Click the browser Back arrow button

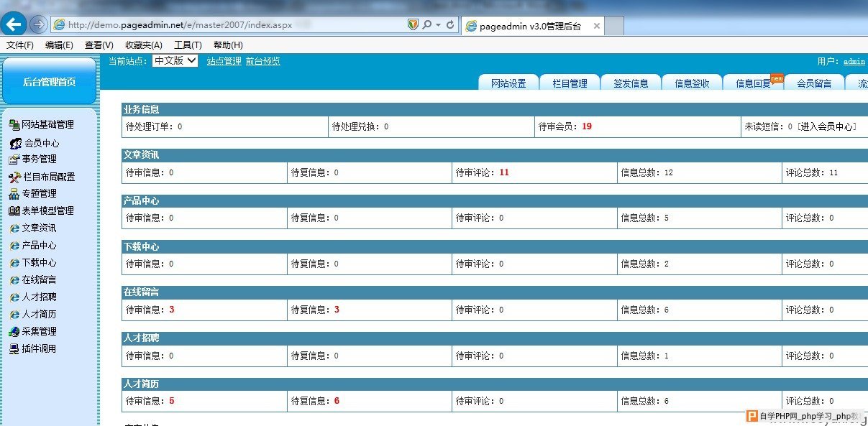pyautogui.click(x=15, y=24)
